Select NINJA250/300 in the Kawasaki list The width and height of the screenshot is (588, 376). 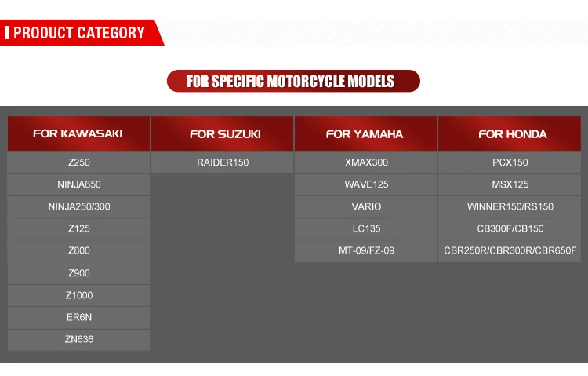coord(78,207)
